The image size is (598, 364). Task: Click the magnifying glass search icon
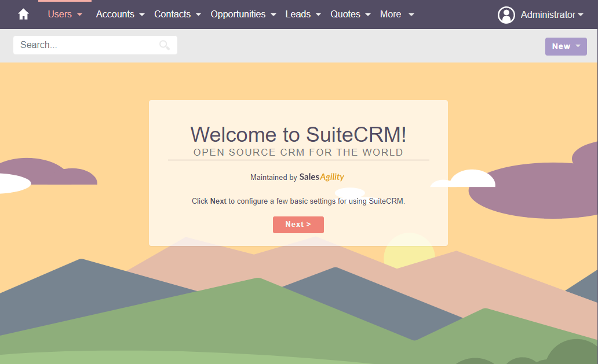tap(165, 45)
